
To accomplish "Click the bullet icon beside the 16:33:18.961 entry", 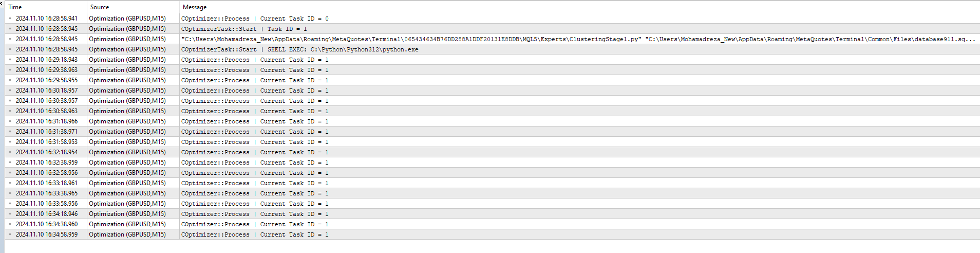I will coord(10,183).
